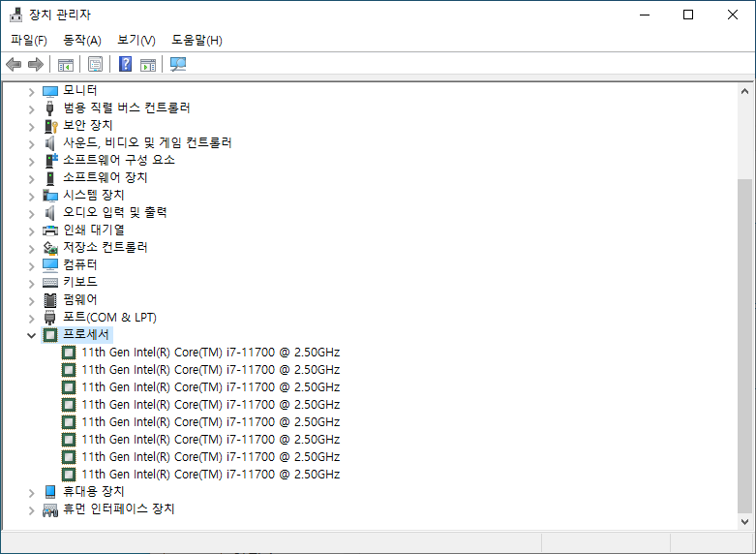Open the 보기(V) menu
The image size is (756, 554).
point(136,40)
